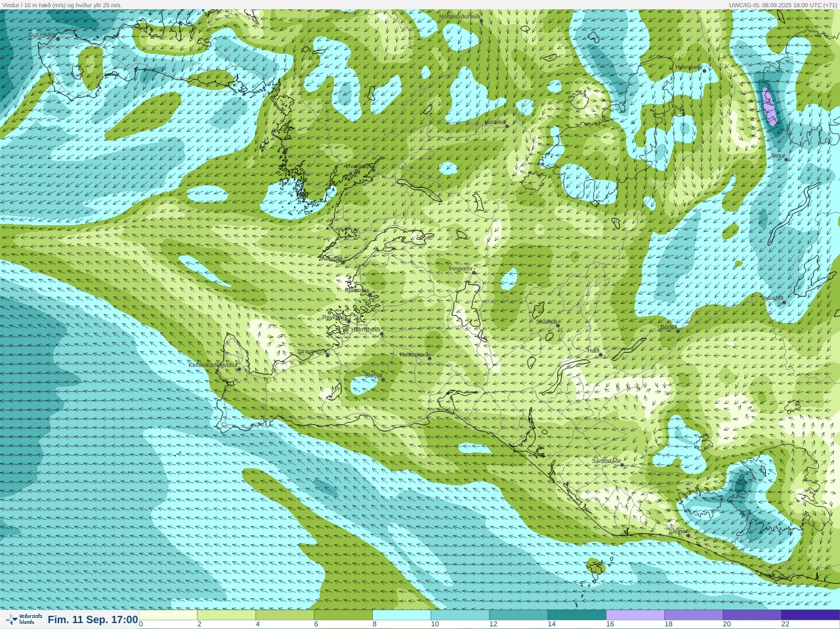
Task: Select the 12–14 m/s teal legend swatch
Action: [518, 615]
